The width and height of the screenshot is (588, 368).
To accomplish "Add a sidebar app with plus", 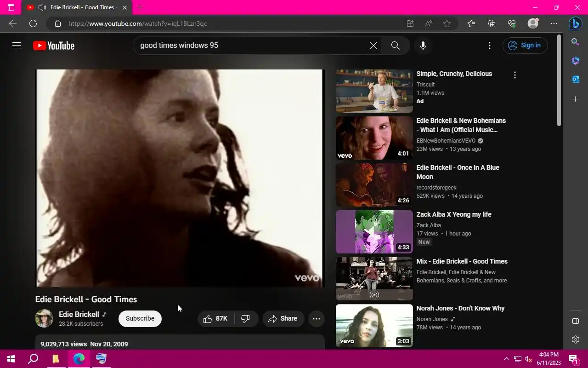I will click(575, 99).
